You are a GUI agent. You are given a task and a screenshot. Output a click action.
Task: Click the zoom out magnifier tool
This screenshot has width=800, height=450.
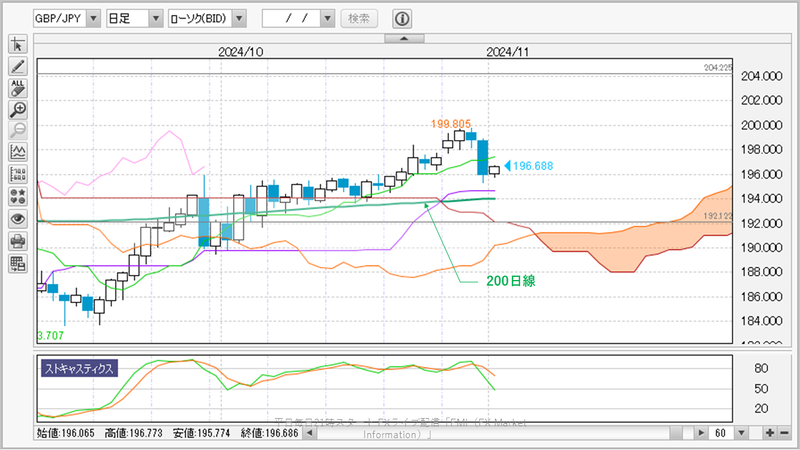pos(18,131)
